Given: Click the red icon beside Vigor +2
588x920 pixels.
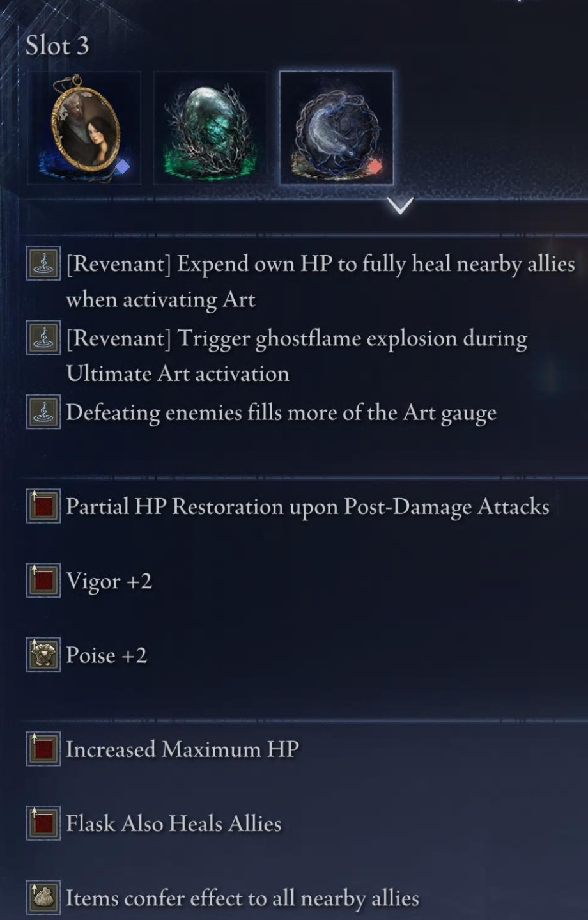Looking at the screenshot, I should click(43, 581).
